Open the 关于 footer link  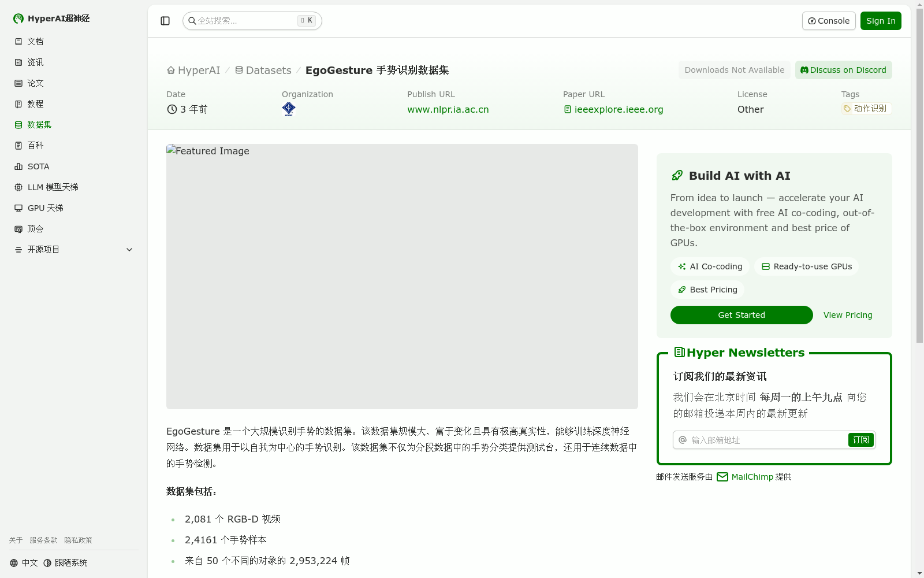tap(16, 540)
